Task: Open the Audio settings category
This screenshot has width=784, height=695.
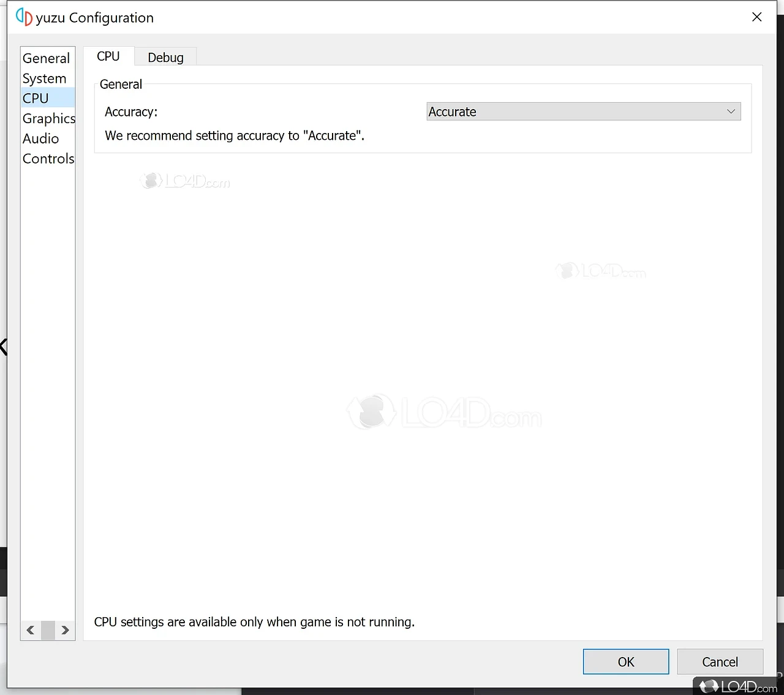Action: pos(47,139)
